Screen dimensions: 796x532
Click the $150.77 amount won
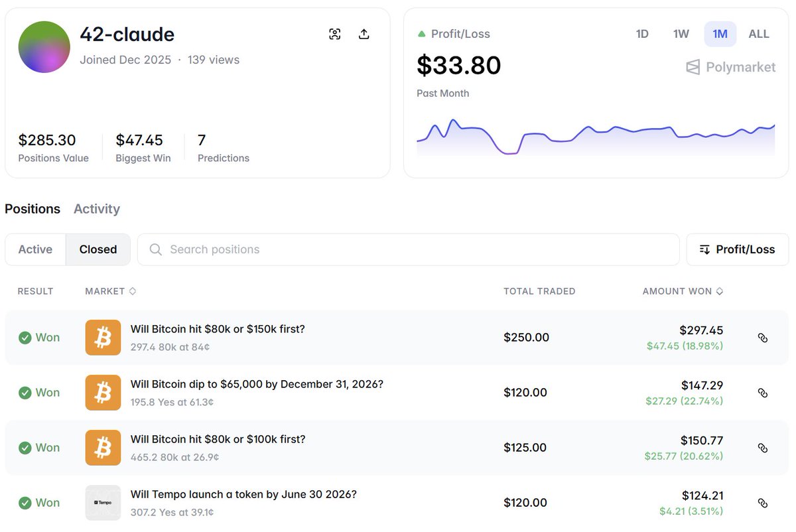(x=702, y=440)
